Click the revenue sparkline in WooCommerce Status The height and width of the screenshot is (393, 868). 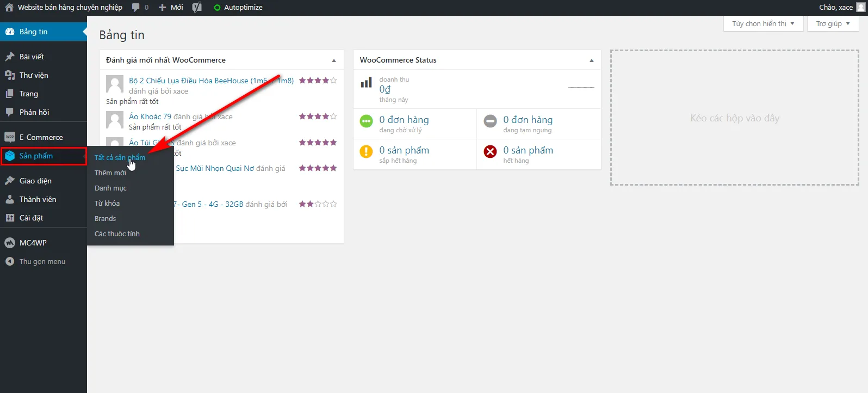(581, 88)
